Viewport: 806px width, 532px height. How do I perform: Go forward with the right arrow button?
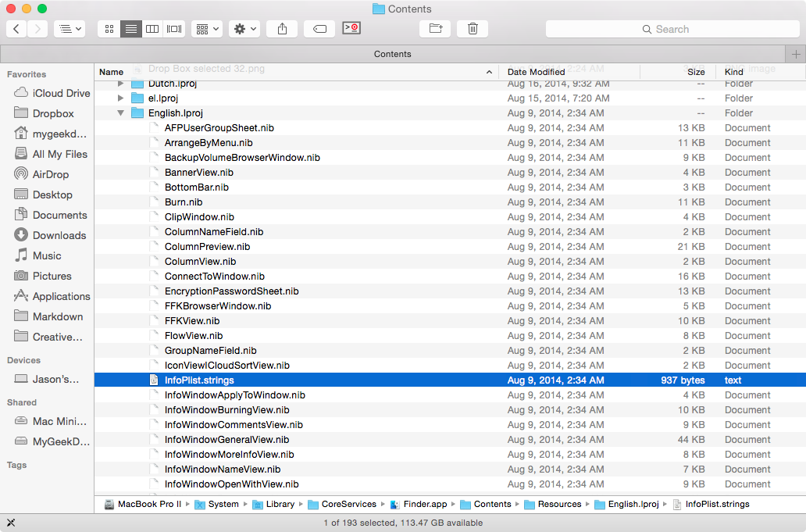click(x=37, y=29)
